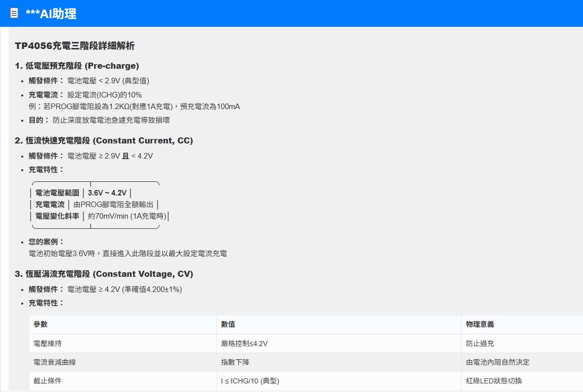This screenshot has height=392, width=583.
Task: Select the Pre-charge stage heading
Action: [x=77, y=66]
